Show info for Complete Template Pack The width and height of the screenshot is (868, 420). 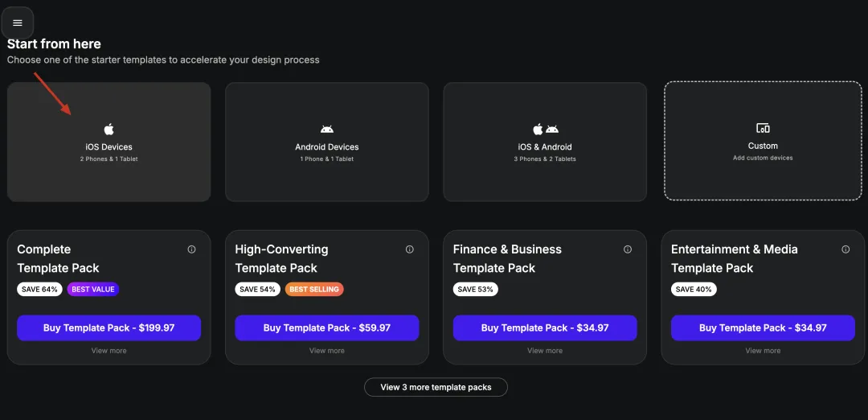pyautogui.click(x=191, y=249)
